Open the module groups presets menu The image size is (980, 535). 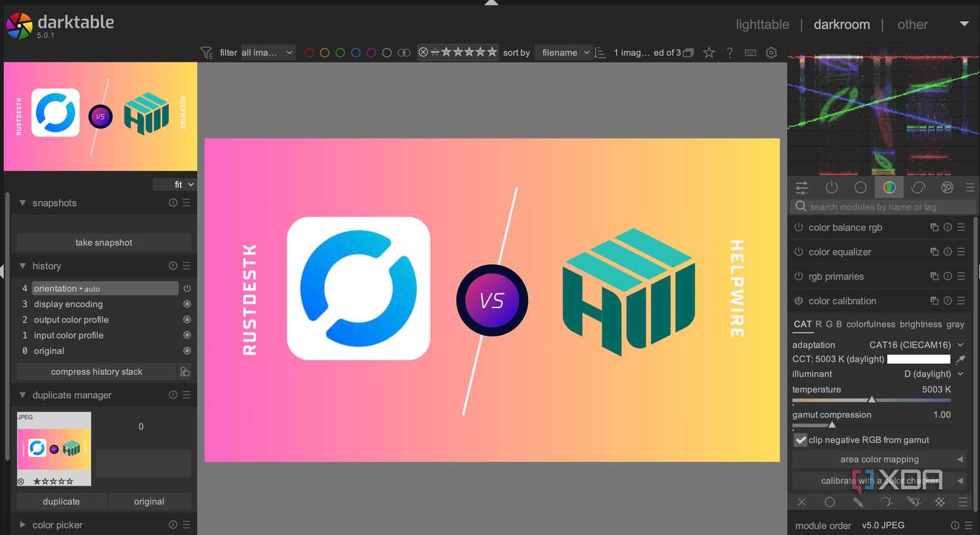(x=970, y=187)
